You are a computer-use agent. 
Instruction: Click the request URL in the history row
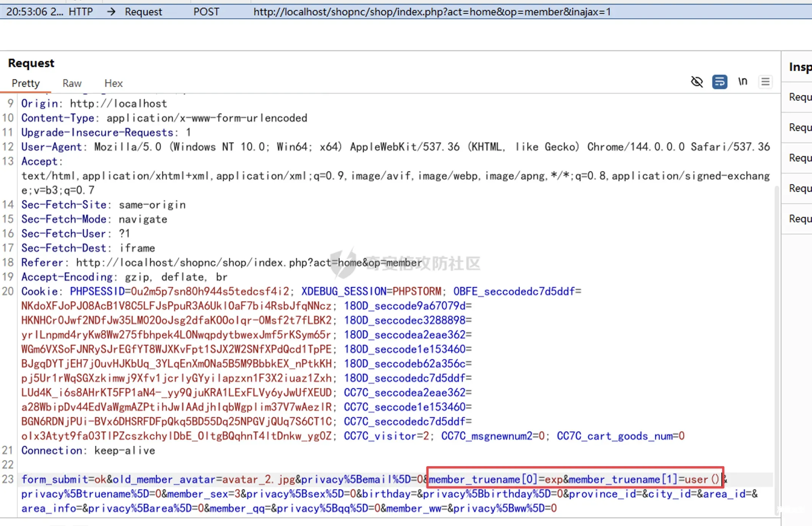432,12
